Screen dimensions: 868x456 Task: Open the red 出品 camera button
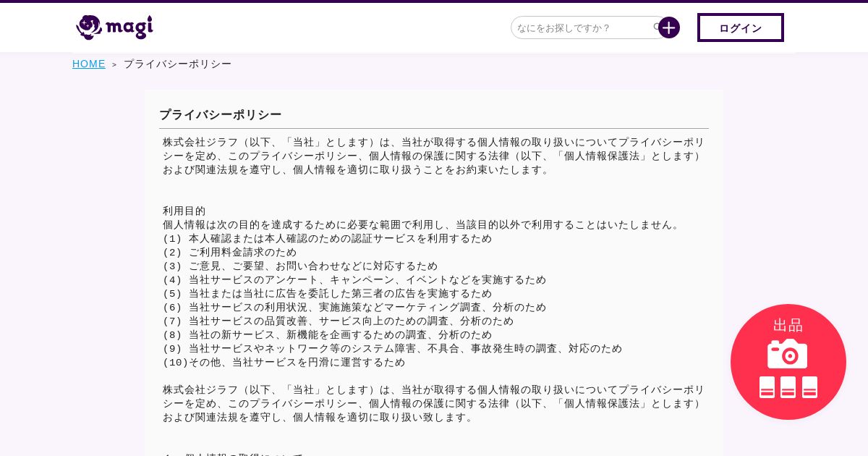click(788, 362)
